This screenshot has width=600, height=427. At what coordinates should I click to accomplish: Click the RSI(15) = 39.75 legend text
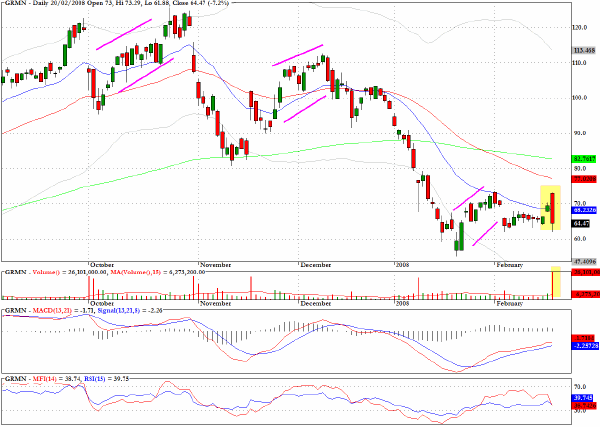tap(106, 379)
